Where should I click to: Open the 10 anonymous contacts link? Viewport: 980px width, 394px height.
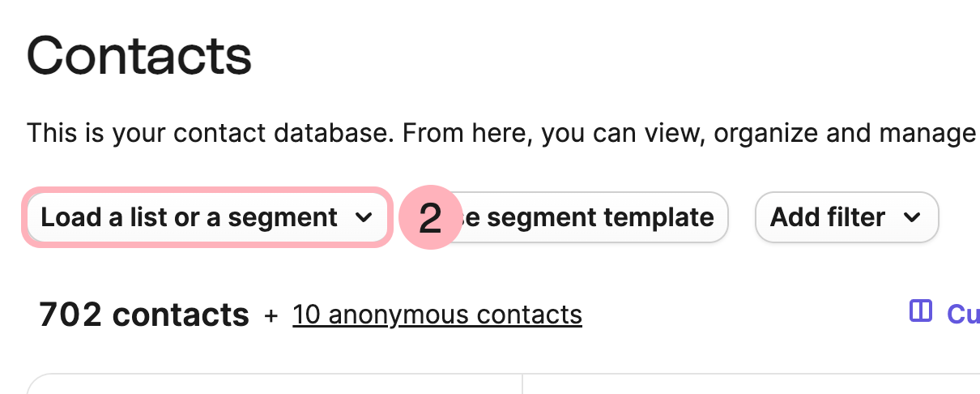[x=437, y=315]
